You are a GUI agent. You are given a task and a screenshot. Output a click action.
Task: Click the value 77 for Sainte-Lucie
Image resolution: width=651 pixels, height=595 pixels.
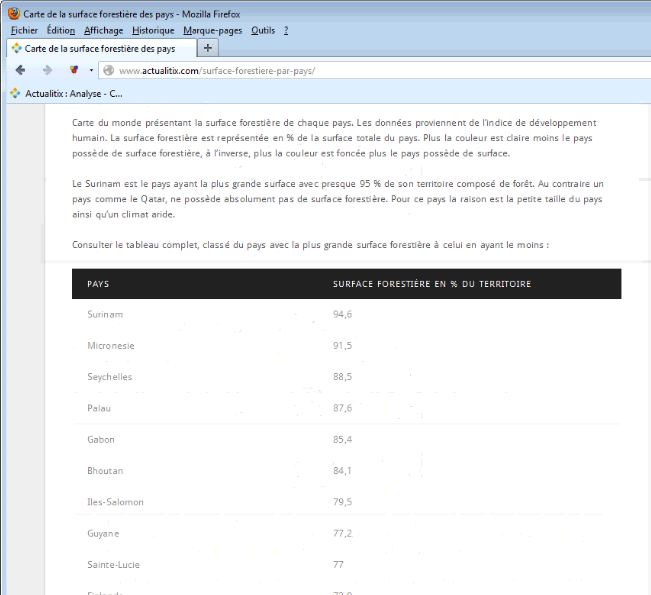pyautogui.click(x=338, y=565)
